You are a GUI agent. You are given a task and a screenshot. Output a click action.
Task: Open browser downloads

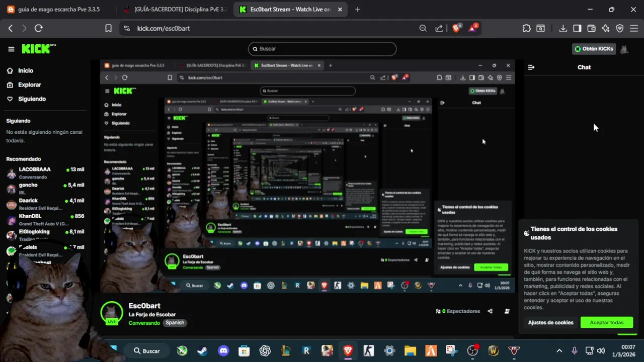[563, 29]
